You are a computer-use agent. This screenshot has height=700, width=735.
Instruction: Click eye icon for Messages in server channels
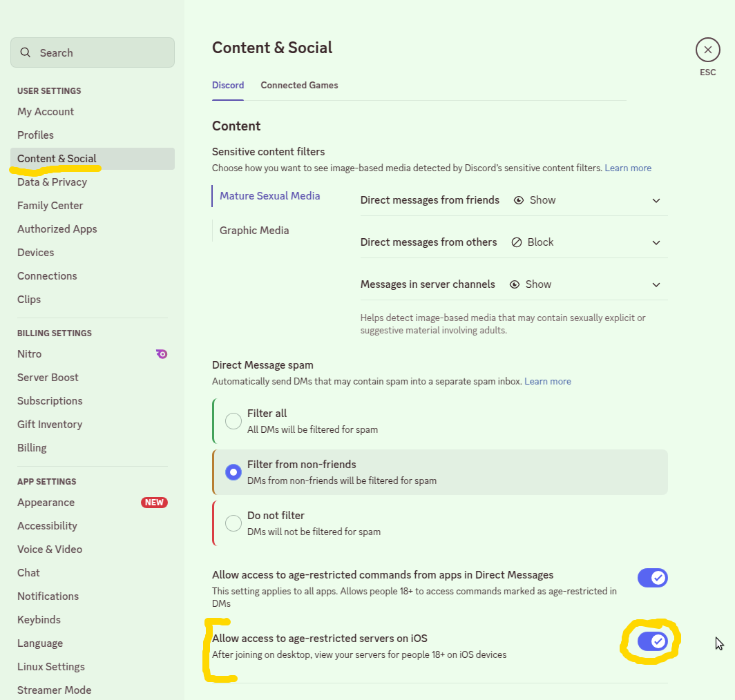click(515, 284)
